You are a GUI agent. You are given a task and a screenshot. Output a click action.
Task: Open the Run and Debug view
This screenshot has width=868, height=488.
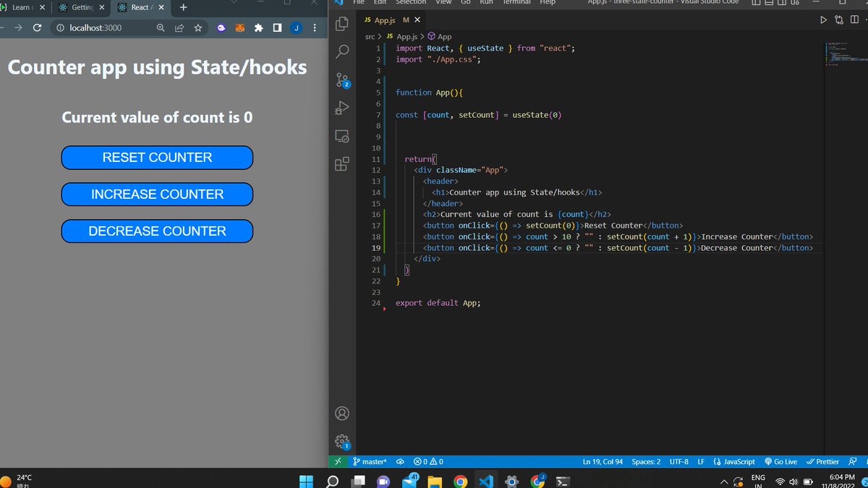pyautogui.click(x=342, y=108)
